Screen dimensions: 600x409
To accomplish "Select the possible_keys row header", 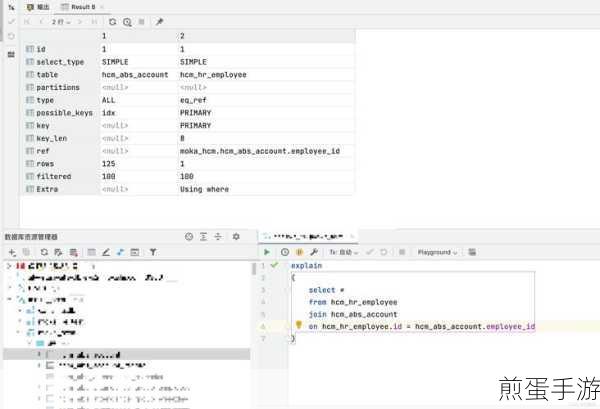I will tap(60, 113).
